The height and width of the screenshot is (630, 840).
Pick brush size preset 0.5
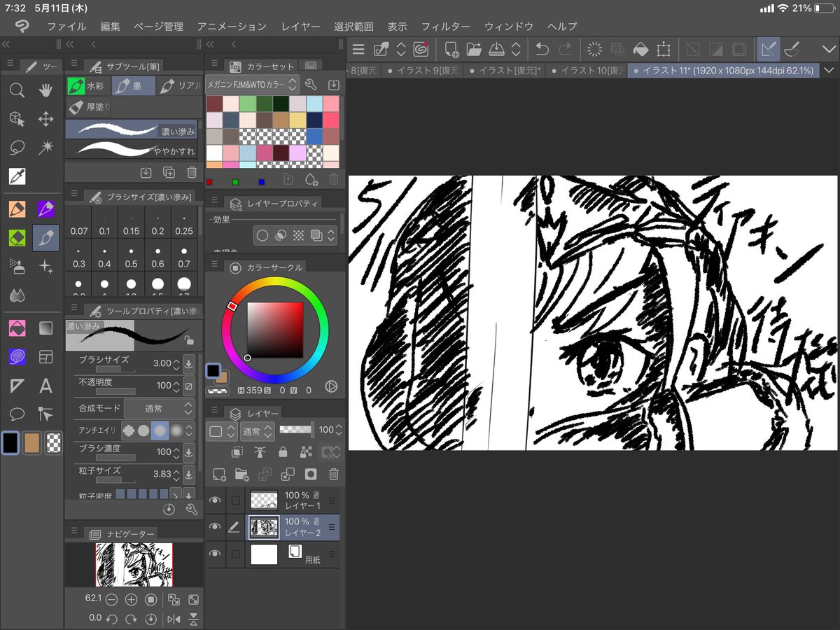(132, 257)
